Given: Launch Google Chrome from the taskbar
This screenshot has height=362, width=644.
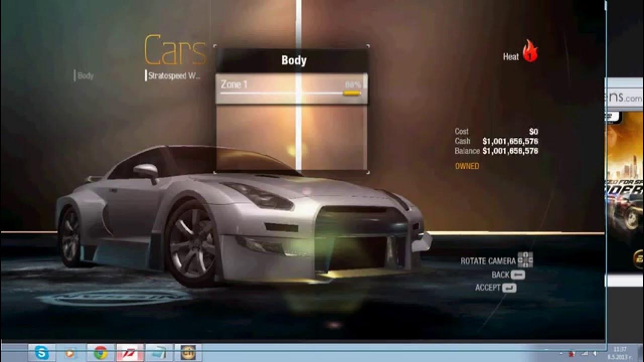Looking at the screenshot, I should 100,353.
